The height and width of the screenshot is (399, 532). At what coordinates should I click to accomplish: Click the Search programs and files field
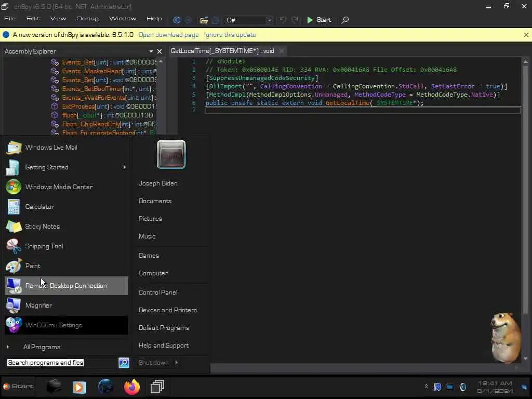[62, 363]
